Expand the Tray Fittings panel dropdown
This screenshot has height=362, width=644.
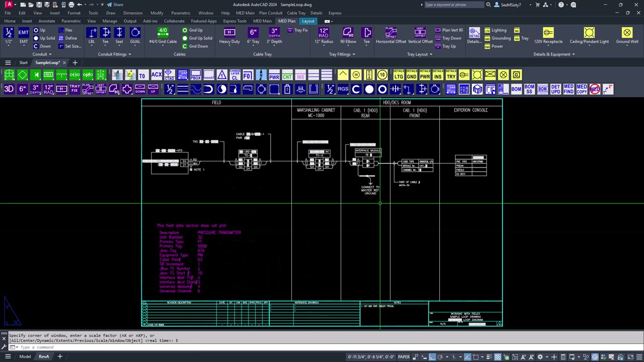click(x=342, y=54)
